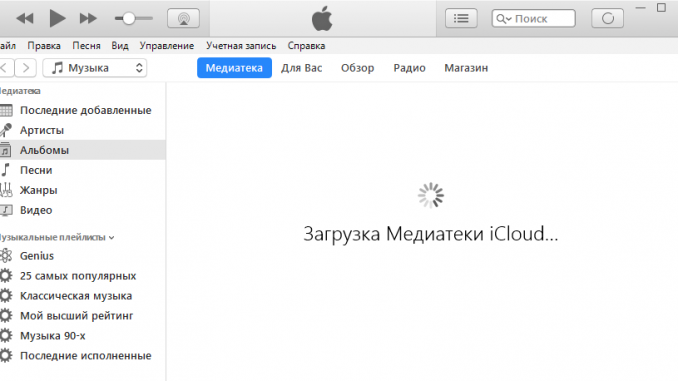678x381 pixels.
Task: Select Жанры in the sidebar
Action: [82, 190]
